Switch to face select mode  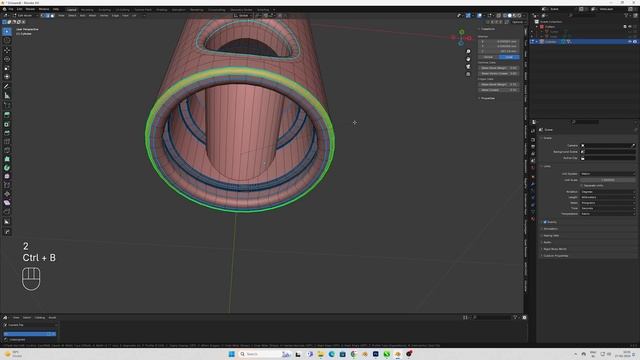[x=52, y=16]
